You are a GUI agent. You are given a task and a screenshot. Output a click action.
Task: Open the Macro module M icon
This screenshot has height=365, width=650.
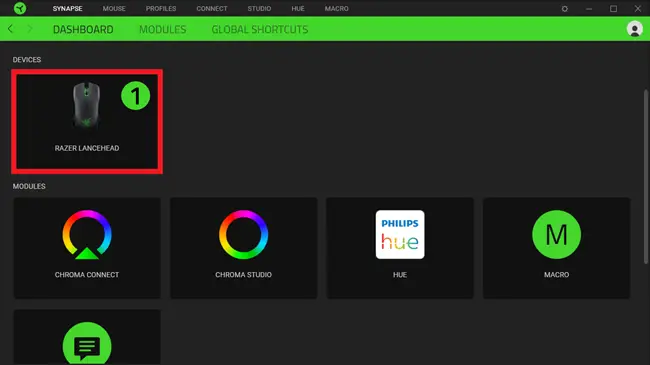tap(556, 234)
